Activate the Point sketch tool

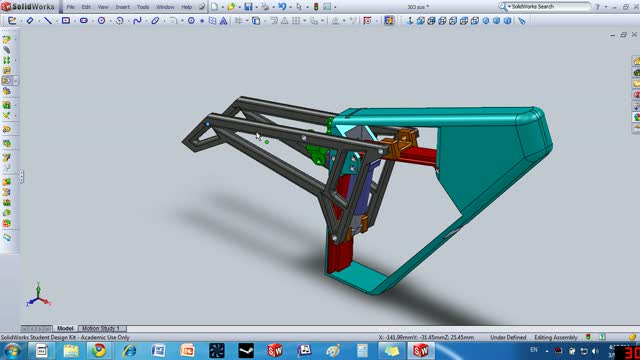pos(202,21)
